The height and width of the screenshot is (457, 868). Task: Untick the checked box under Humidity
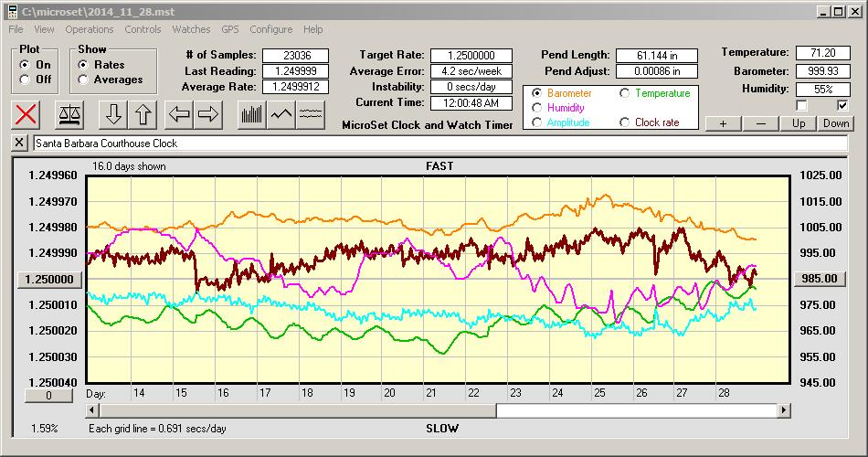tap(842, 105)
